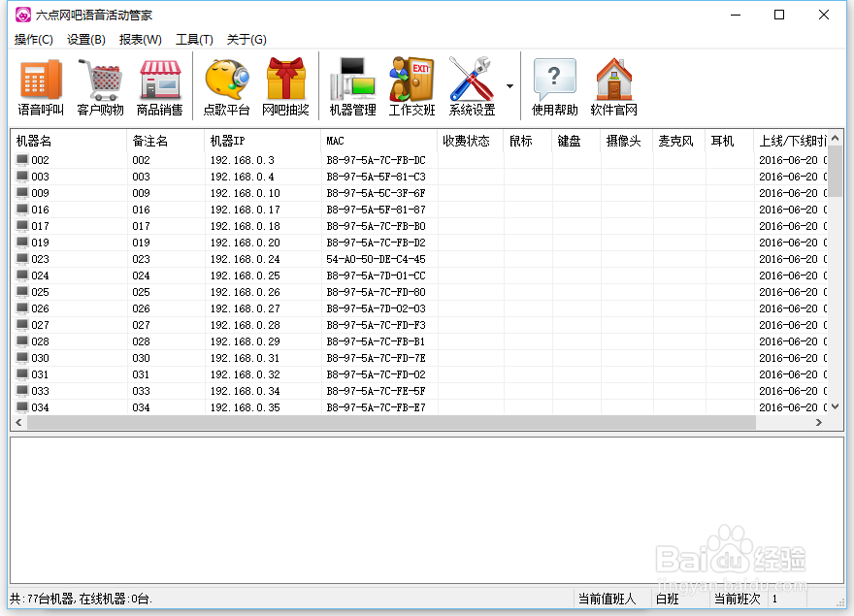The image size is (854, 616).
Task: Sort by 机器名 column header
Action: tap(69, 141)
